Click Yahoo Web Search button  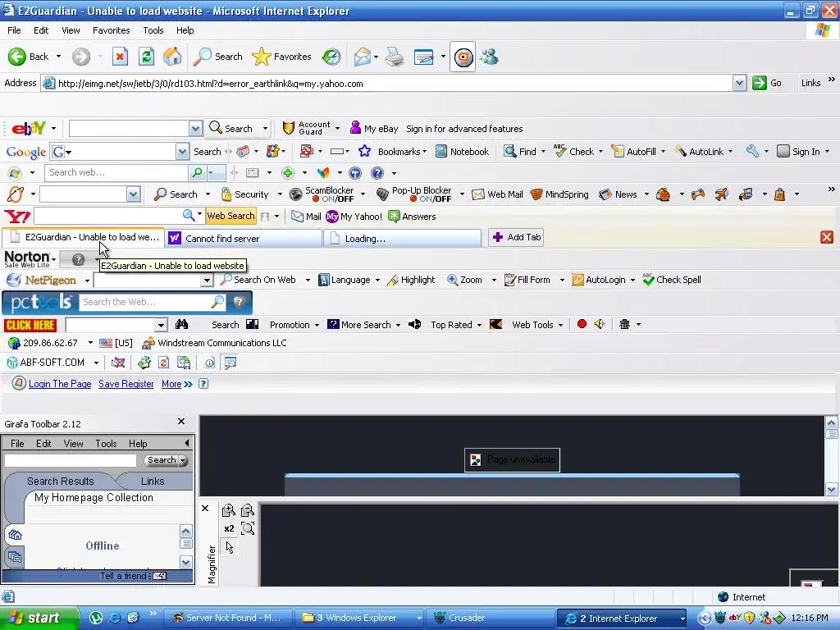231,216
